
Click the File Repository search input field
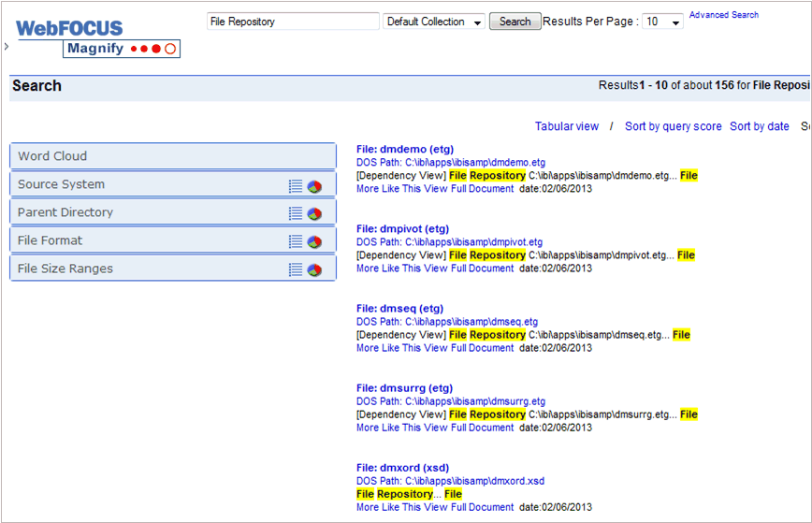point(293,22)
